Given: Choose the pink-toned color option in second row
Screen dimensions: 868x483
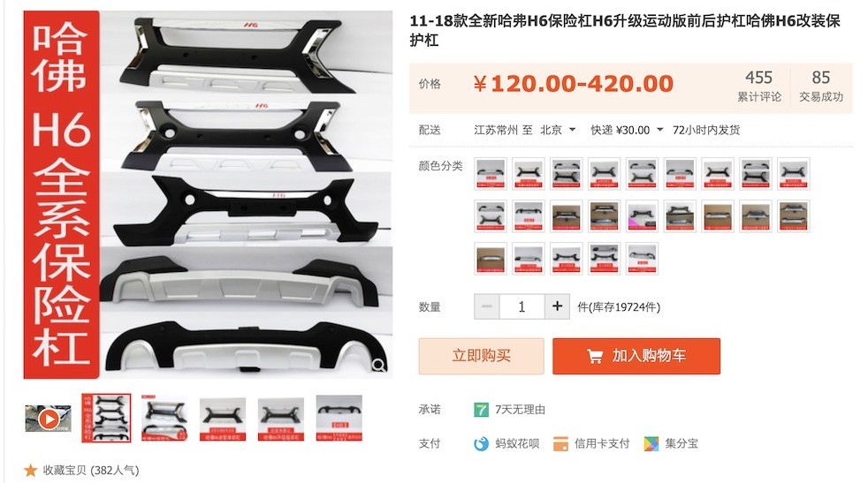Looking at the screenshot, I should (642, 216).
